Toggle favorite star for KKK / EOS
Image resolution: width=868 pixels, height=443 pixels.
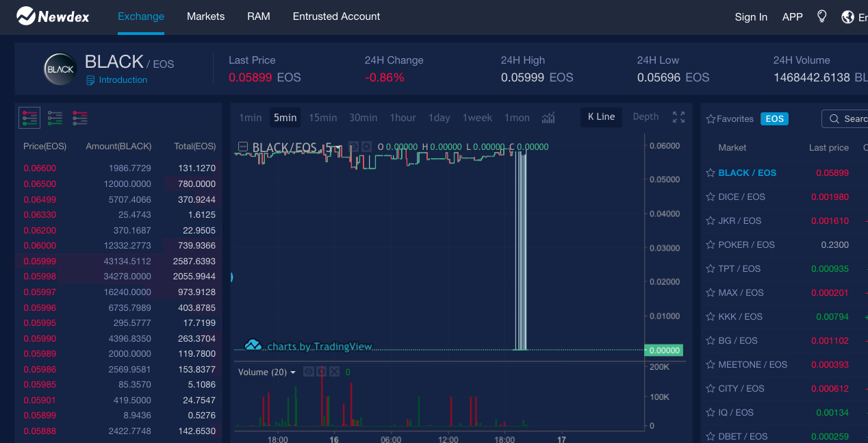pos(711,316)
